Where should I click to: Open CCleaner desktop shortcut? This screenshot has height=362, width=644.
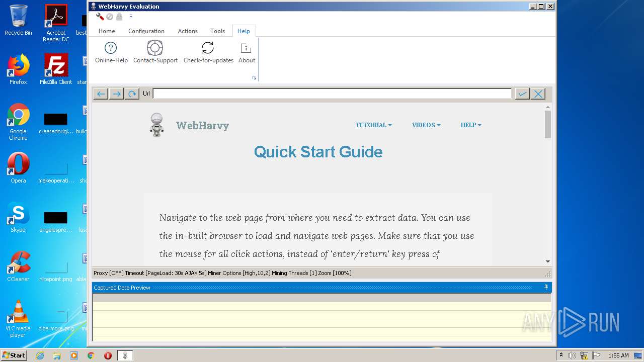tap(18, 266)
